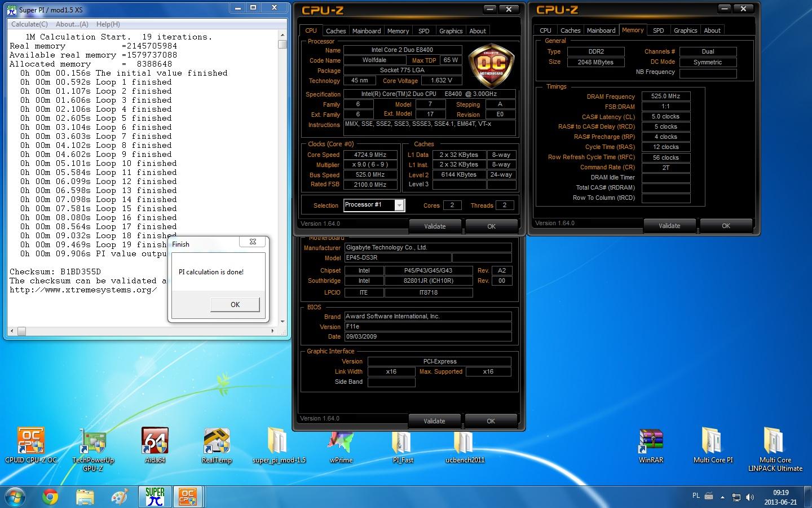The width and height of the screenshot is (812, 508).
Task: Switch to Mainboard tab in left CPU-Z
Action: tap(367, 31)
